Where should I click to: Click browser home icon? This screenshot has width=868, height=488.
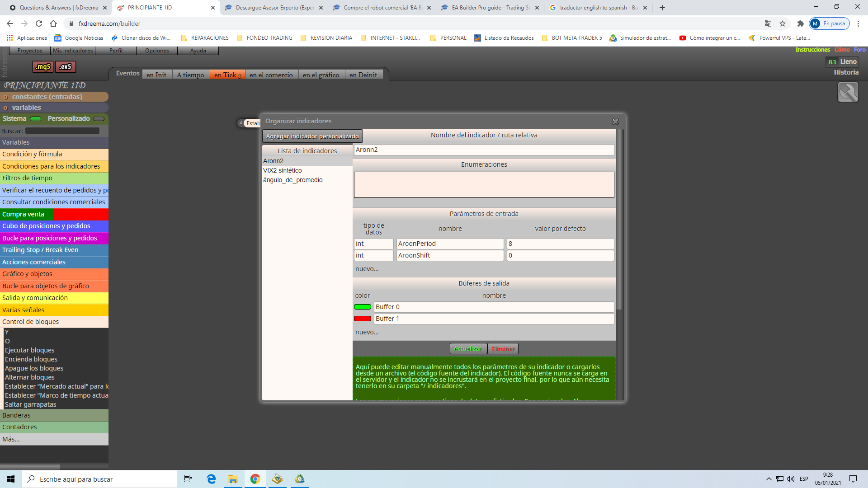tap(53, 23)
